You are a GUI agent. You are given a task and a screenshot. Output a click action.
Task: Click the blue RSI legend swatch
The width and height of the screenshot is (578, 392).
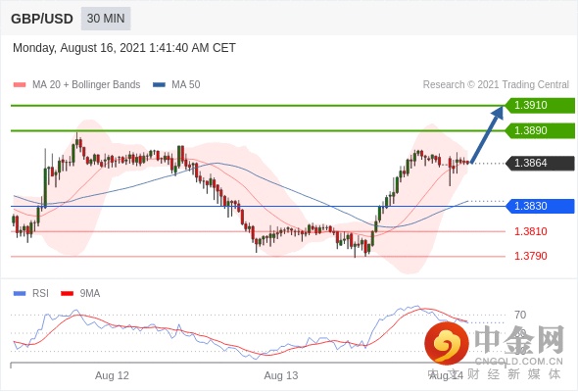[20, 294]
